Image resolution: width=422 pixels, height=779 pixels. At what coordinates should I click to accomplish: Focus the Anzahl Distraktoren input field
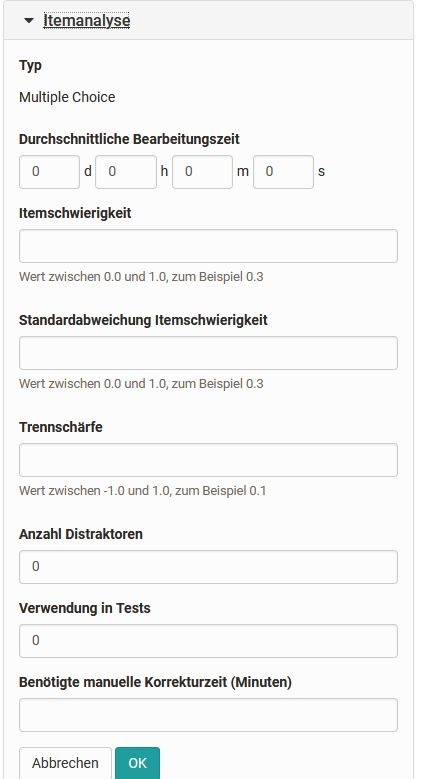pyautogui.click(x=208, y=567)
